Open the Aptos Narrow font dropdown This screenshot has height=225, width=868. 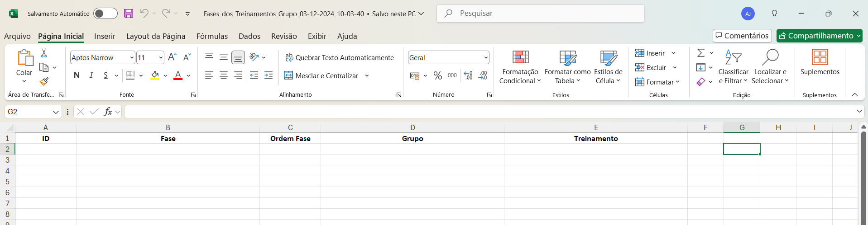coord(132,57)
